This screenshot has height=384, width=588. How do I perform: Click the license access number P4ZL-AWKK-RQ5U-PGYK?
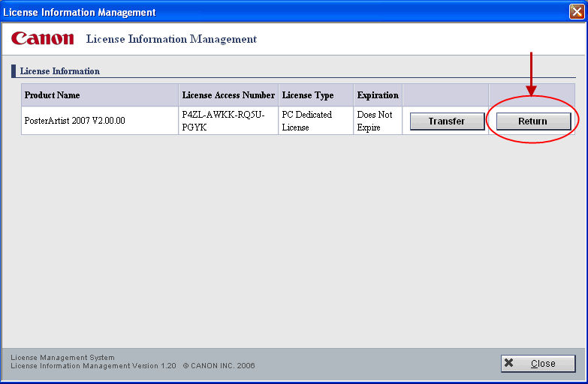point(223,121)
